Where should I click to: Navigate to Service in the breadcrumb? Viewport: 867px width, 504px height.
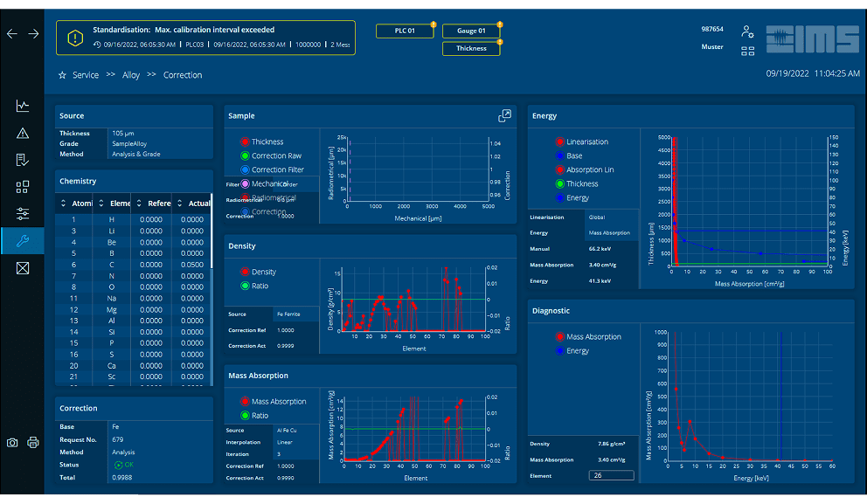(x=85, y=75)
